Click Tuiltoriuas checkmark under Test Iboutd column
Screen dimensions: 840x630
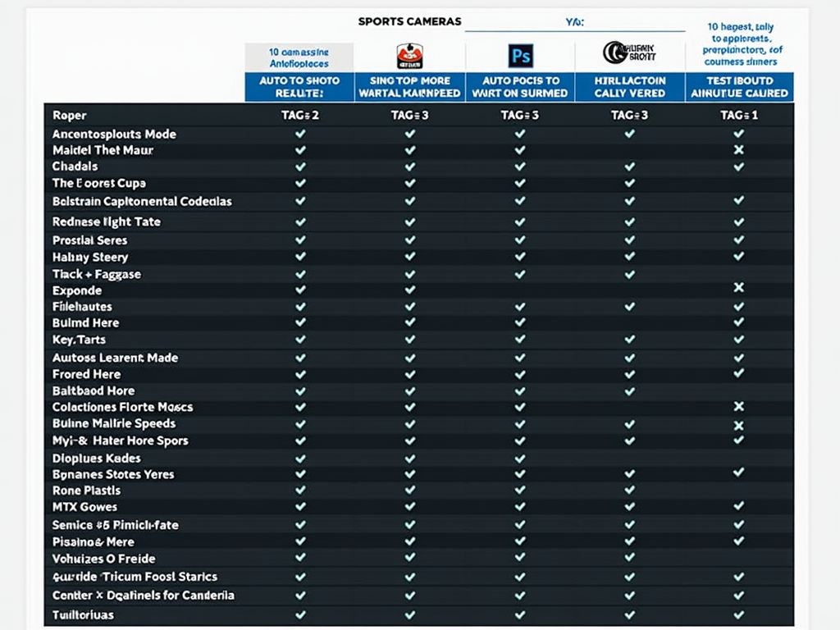tap(739, 614)
